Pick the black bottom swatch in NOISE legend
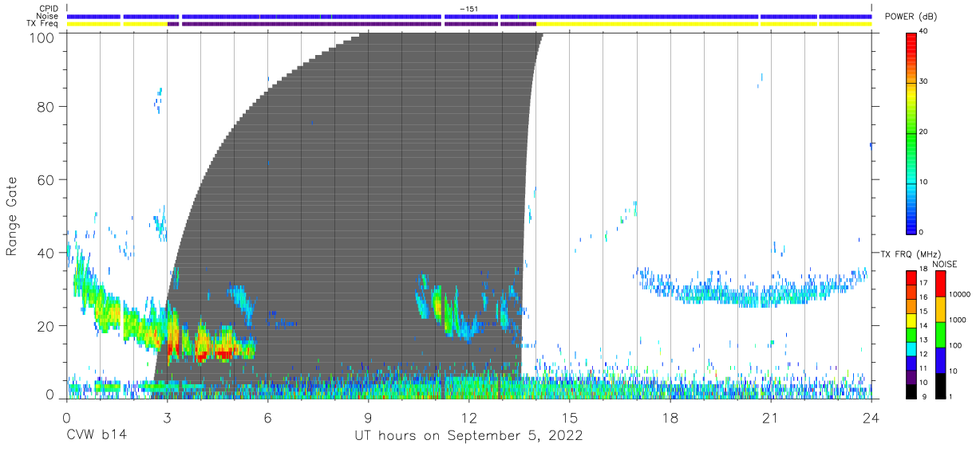 940,386
